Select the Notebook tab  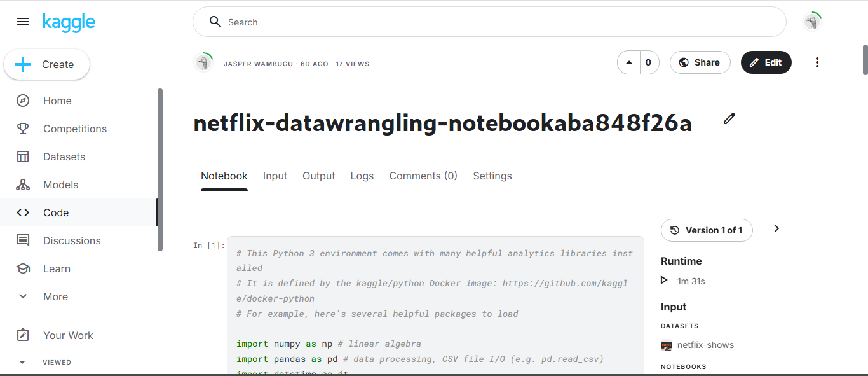pyautogui.click(x=224, y=176)
